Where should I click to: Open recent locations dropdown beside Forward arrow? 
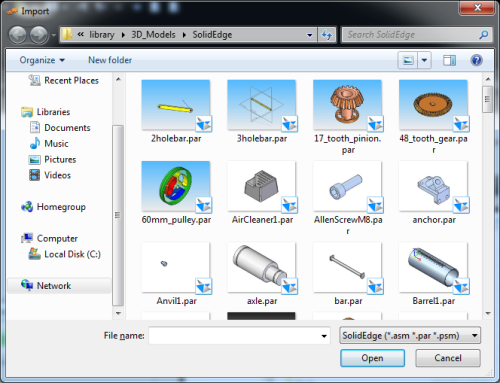53,35
